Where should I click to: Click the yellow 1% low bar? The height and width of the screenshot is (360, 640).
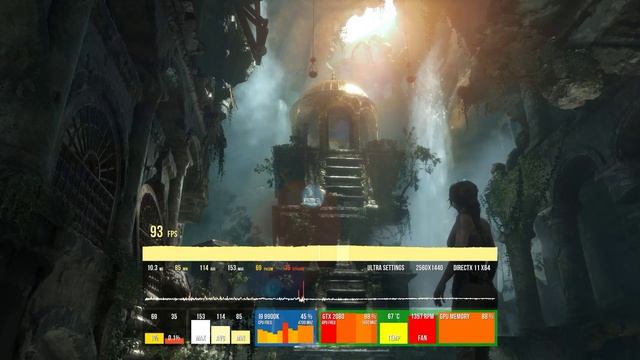point(154,338)
